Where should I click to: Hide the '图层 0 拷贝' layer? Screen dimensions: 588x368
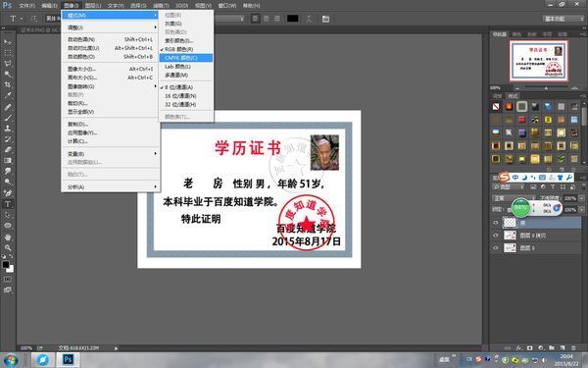pyautogui.click(x=496, y=236)
